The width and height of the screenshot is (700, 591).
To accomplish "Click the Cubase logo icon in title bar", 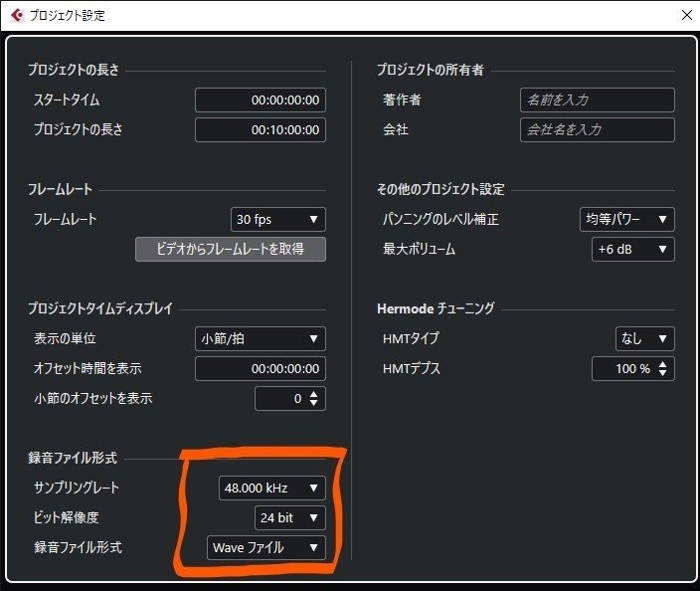I will (17, 15).
